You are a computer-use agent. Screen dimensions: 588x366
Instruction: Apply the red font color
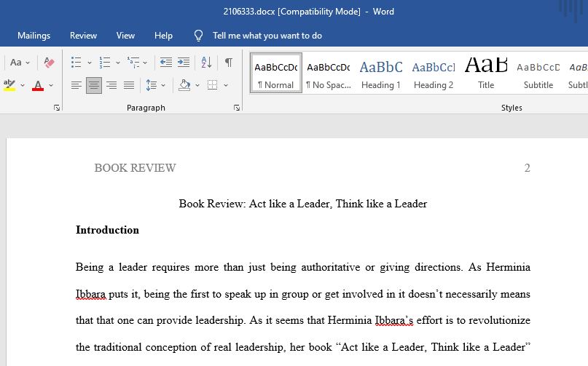(38, 85)
